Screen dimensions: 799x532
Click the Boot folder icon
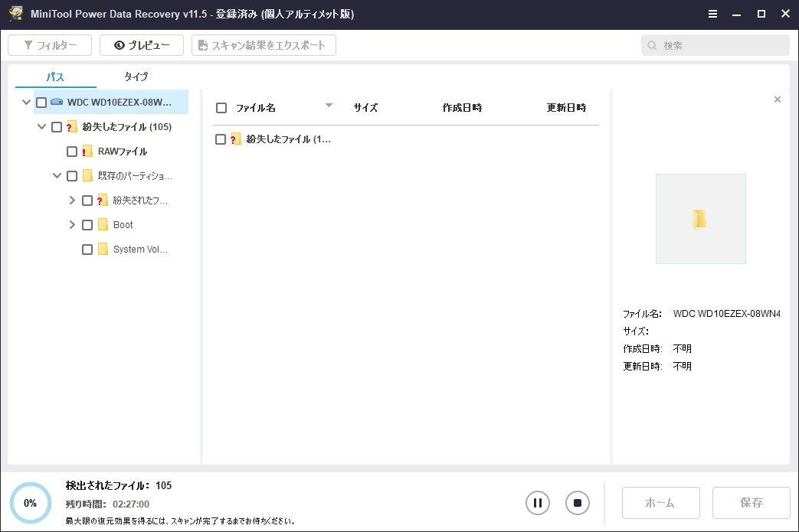pos(103,225)
